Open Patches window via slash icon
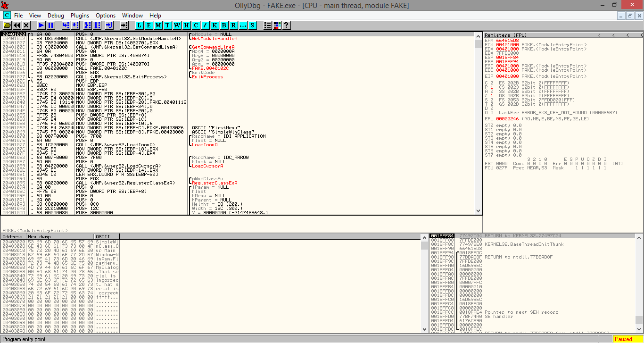Image resolution: width=644 pixels, height=343 pixels. click(206, 25)
